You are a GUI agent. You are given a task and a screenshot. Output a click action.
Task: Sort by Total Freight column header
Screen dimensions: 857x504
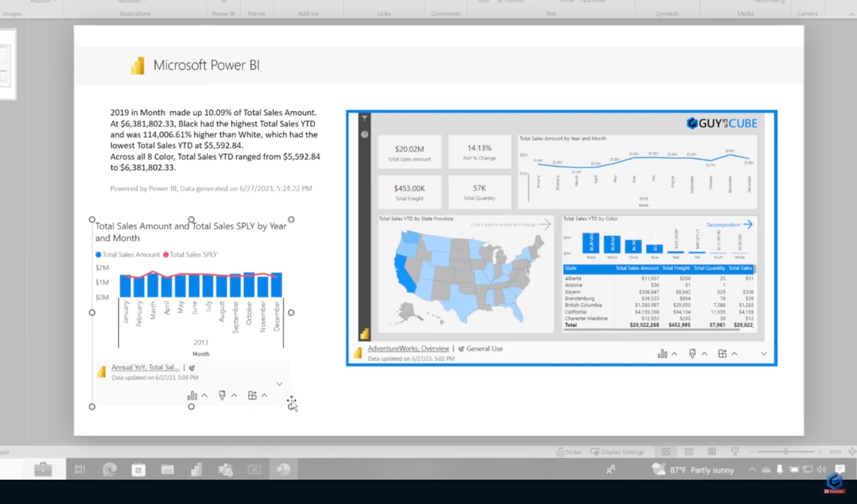pos(676,268)
